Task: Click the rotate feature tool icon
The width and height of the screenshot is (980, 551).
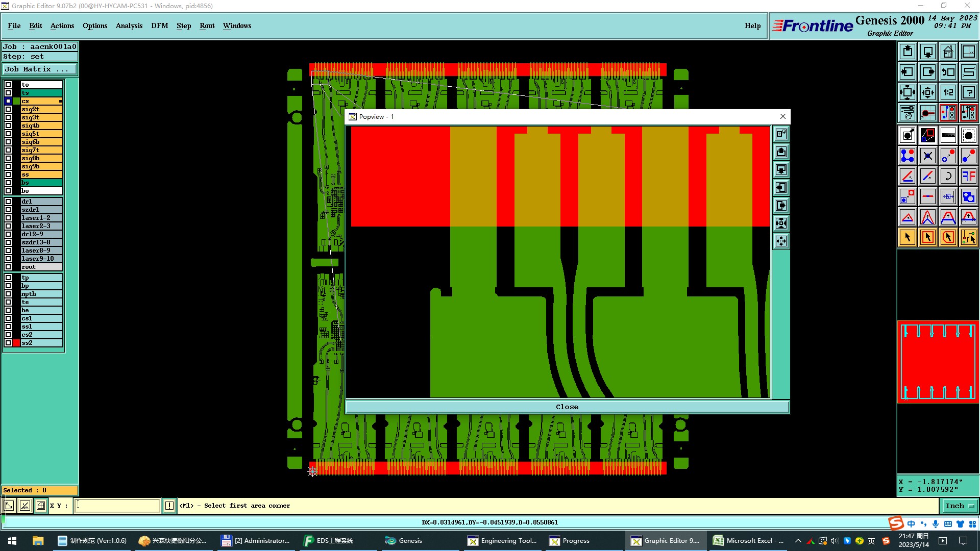Action: pos(948,176)
